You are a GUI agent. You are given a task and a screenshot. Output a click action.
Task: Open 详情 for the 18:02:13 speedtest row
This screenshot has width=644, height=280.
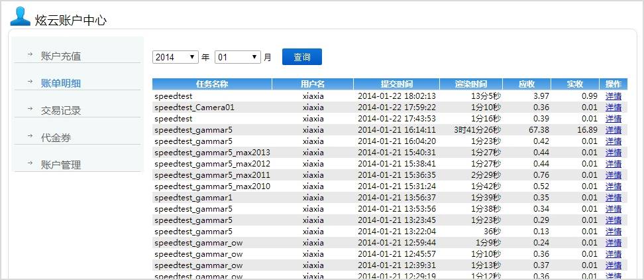tap(614, 96)
